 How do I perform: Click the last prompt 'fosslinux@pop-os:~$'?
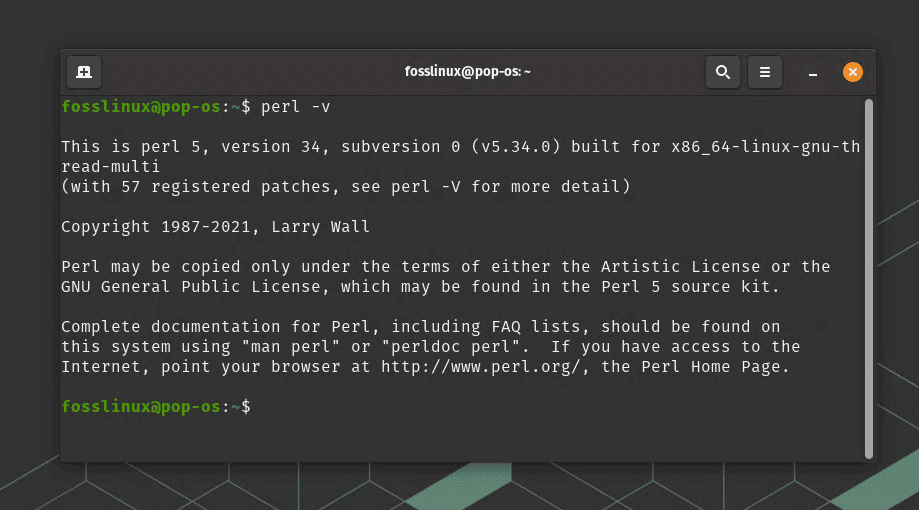[x=156, y=407]
